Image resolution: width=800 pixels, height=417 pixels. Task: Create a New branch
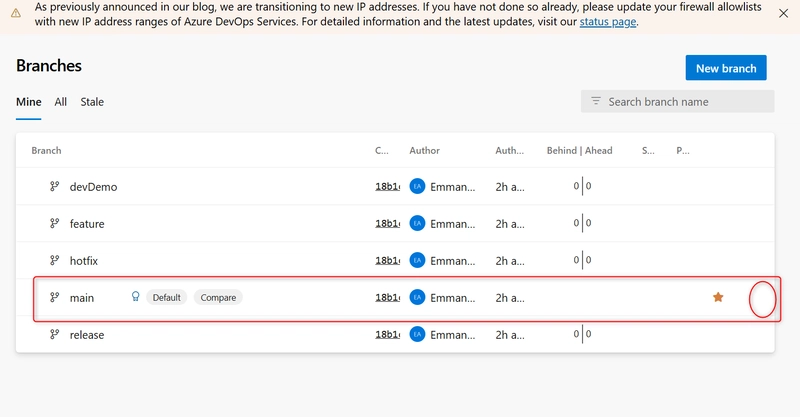[726, 68]
